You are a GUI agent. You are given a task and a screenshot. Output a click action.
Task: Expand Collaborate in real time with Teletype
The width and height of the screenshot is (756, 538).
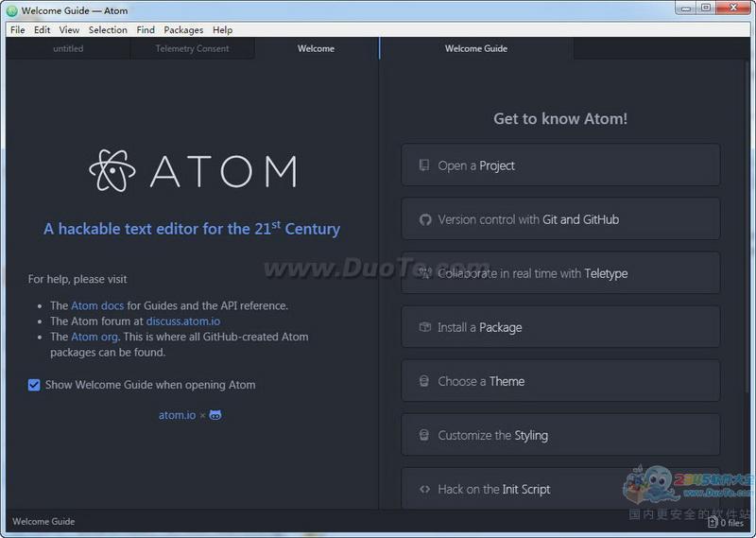coord(560,273)
